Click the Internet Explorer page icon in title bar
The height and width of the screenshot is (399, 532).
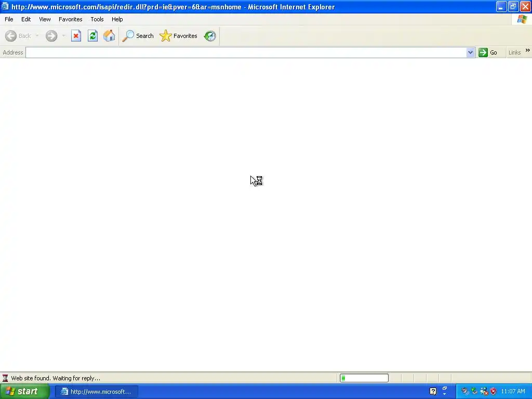(x=5, y=6)
